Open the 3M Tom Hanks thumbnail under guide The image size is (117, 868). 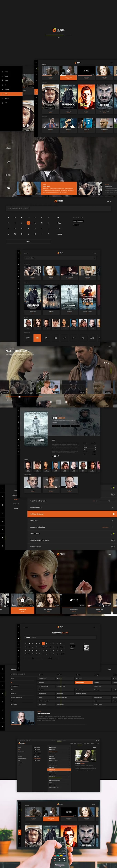pyautogui.click(x=22, y=718)
